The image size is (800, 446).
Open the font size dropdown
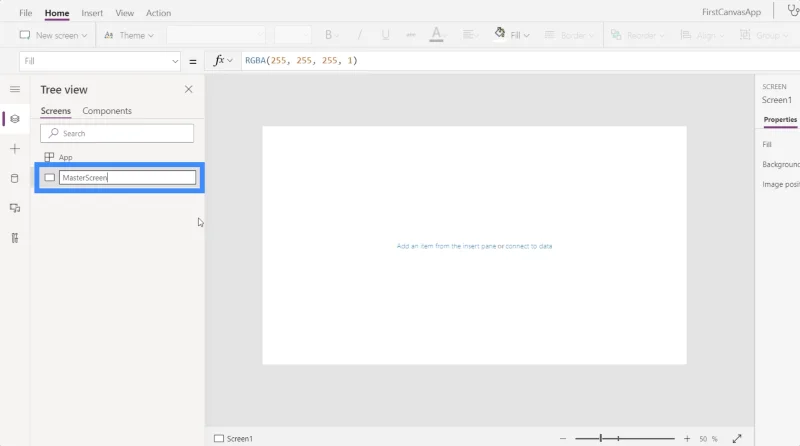292,35
